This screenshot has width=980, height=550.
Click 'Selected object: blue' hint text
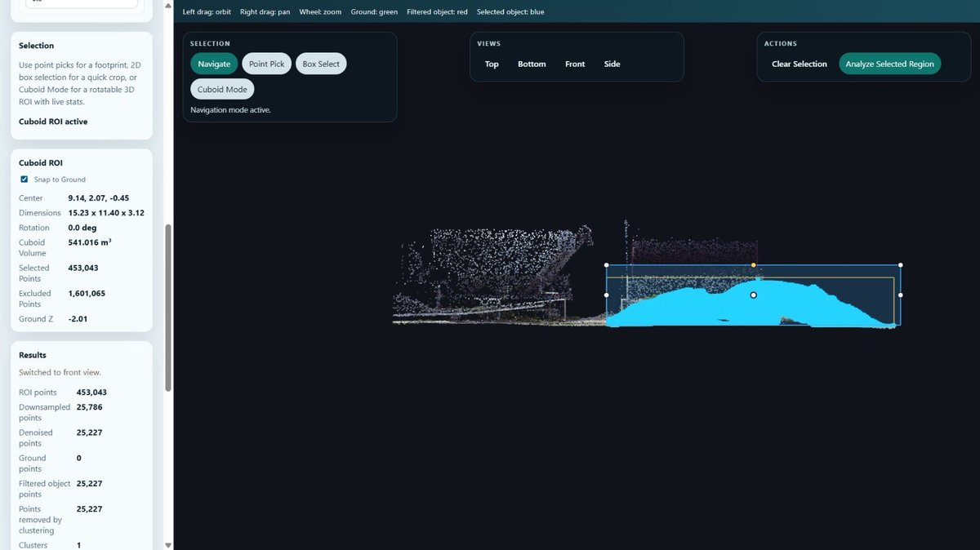click(x=510, y=12)
